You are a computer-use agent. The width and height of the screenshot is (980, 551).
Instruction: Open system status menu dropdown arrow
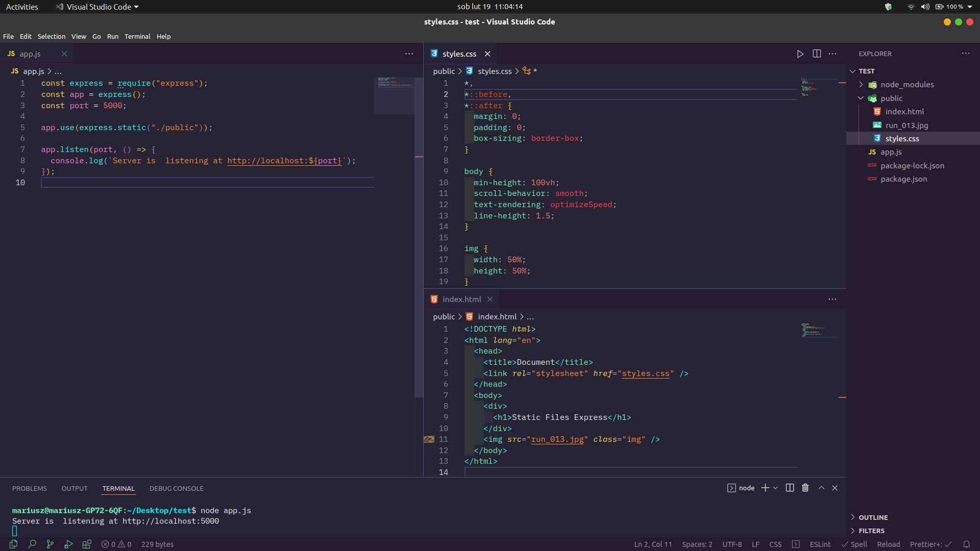(x=970, y=7)
